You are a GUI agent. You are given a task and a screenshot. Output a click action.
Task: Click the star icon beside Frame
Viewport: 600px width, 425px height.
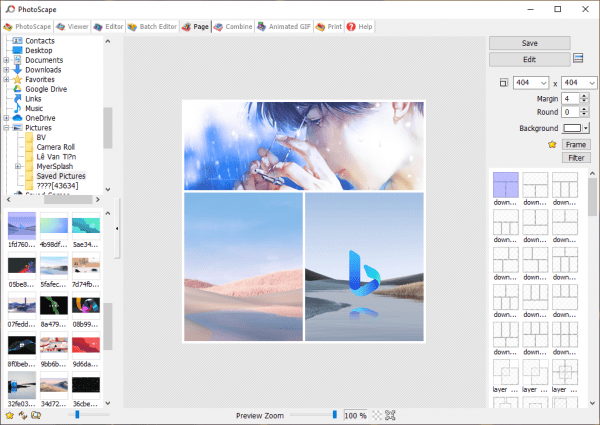point(552,145)
